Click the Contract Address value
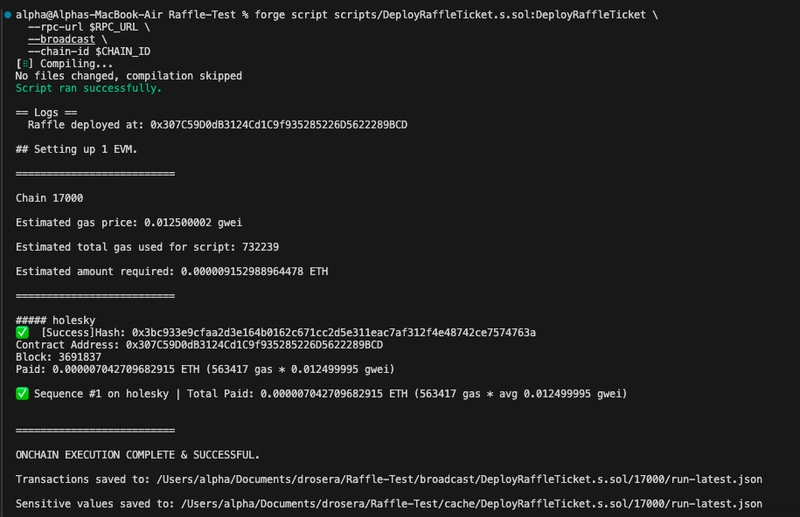 pyautogui.click(x=254, y=345)
